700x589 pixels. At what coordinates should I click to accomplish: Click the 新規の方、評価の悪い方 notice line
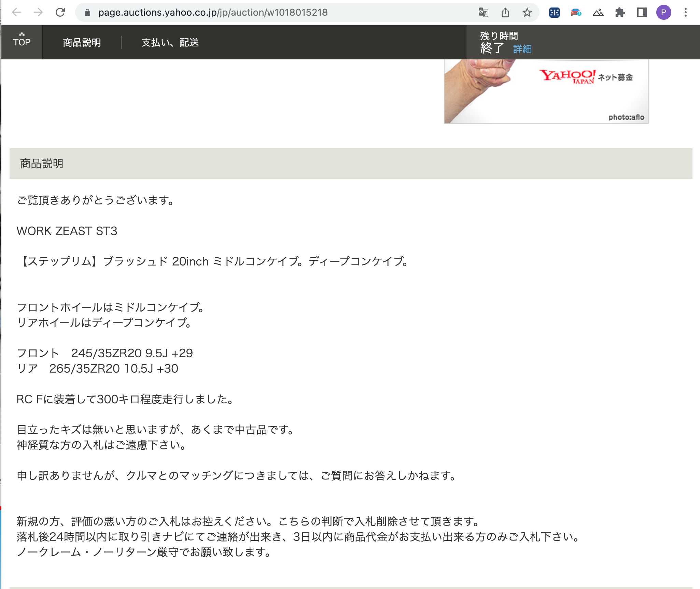(x=249, y=521)
